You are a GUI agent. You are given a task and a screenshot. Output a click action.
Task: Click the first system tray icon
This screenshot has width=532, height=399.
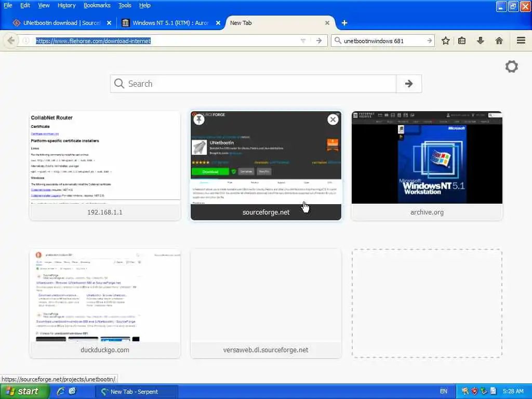[465, 391]
